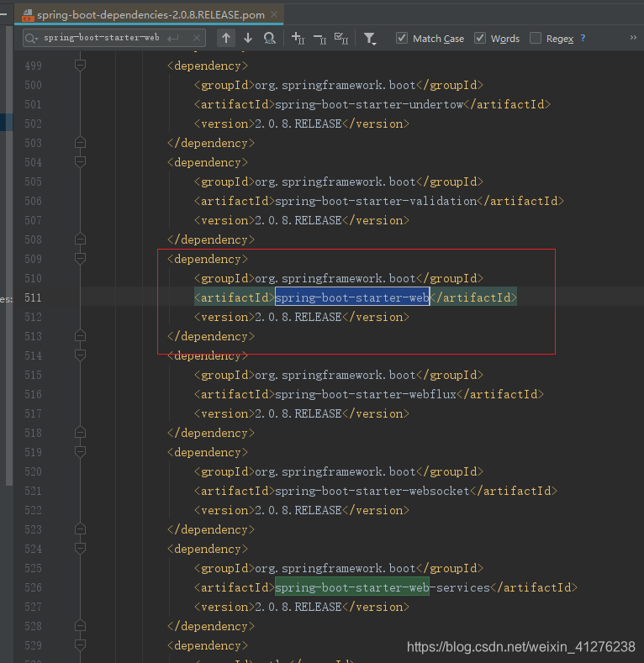Viewport: 644px width, 663px height.
Task: Collapse fold marker at line 528
Action: 81,625
